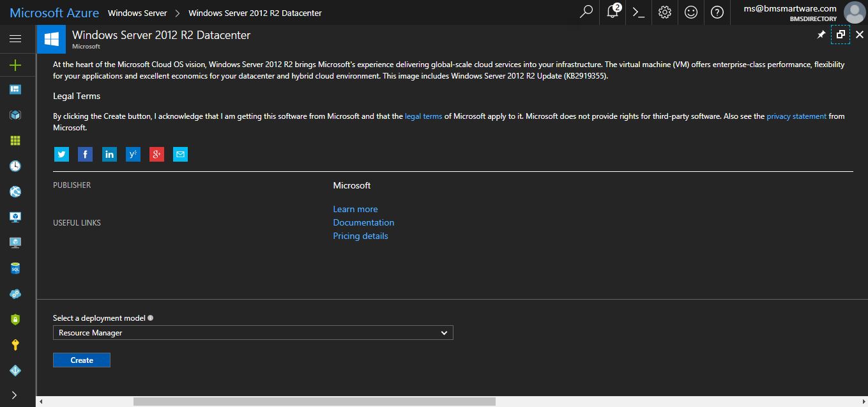Open Virtual machines (classic) monitor icon
Image resolution: width=868 pixels, height=407 pixels.
point(15,217)
